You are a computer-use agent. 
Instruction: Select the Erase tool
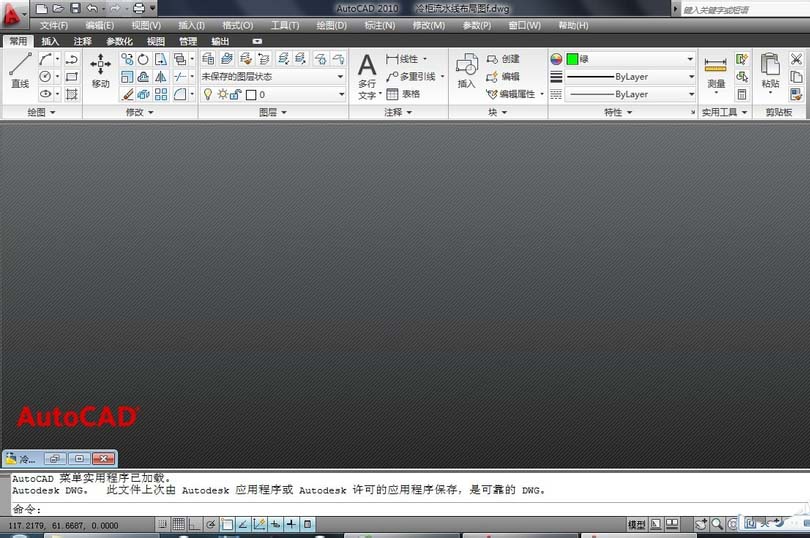127,94
